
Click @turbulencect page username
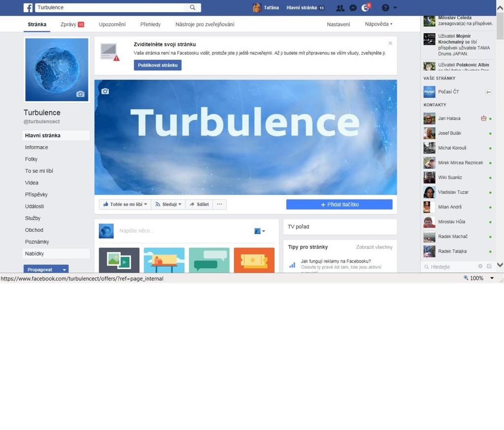(41, 122)
